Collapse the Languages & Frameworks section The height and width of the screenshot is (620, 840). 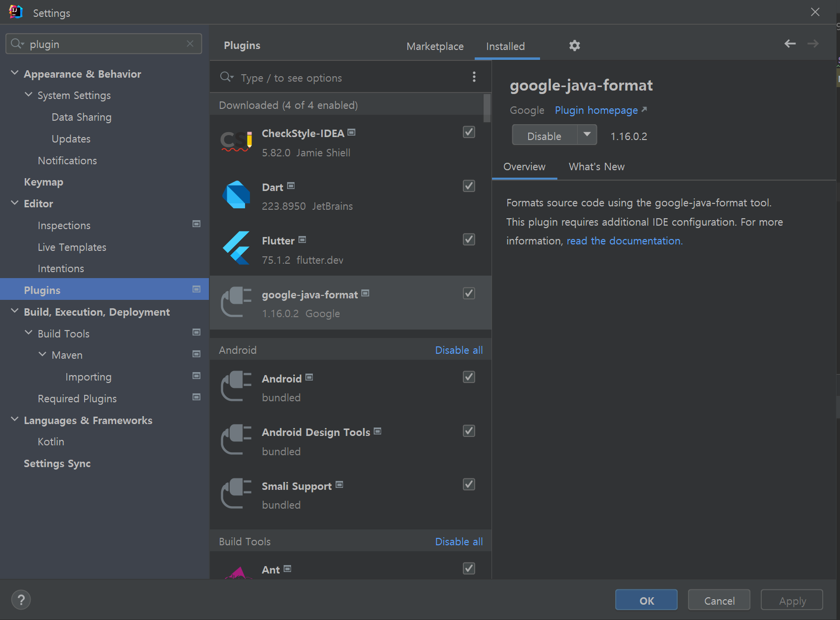point(15,420)
